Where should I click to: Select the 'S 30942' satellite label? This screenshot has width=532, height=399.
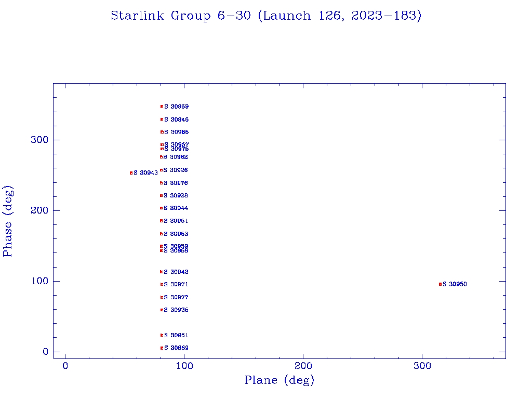[176, 272]
